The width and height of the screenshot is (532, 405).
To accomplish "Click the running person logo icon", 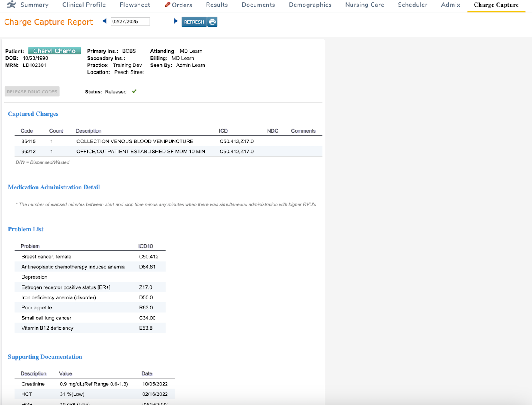I will pos(11,5).
